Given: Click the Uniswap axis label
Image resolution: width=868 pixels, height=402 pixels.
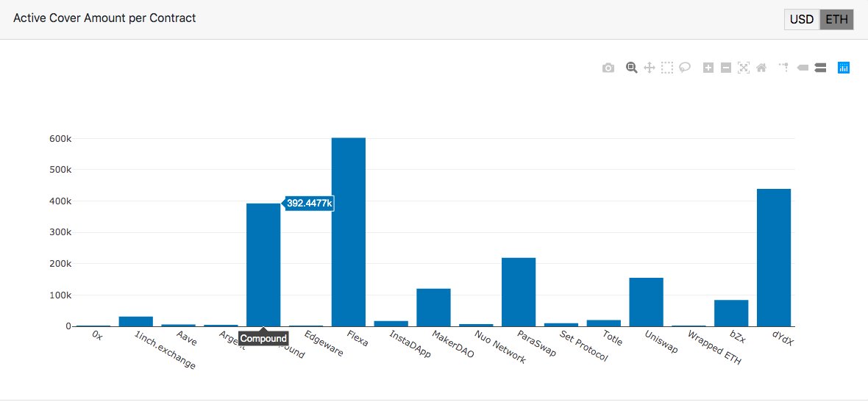Looking at the screenshot, I should (661, 342).
